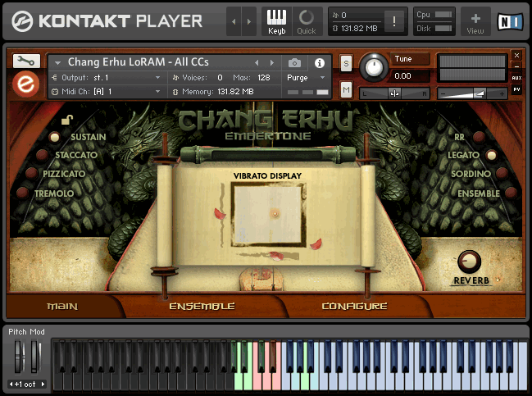Screen dimensions: 532x396
Task: Open the Midi Ch dropdown
Action: 107,92
